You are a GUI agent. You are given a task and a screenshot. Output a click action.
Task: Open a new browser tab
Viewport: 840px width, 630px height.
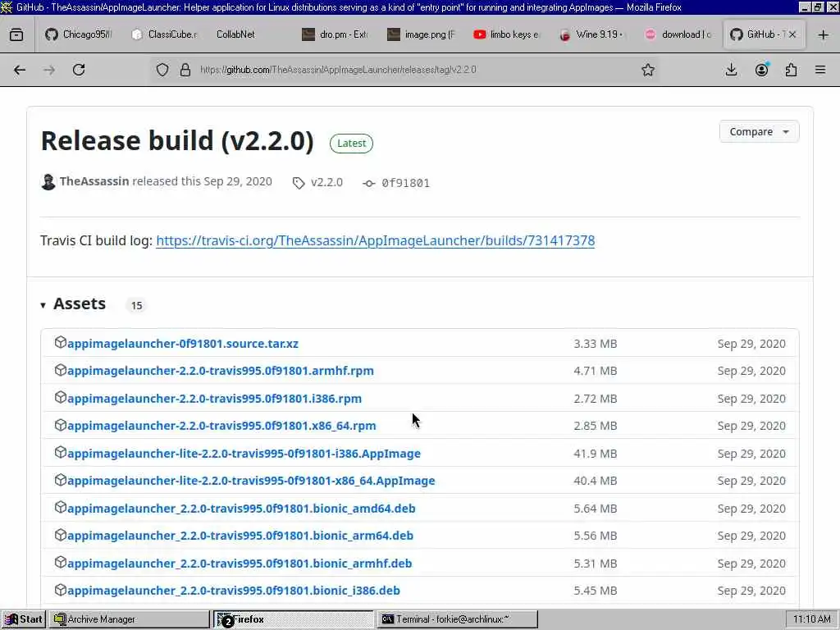[x=824, y=34]
